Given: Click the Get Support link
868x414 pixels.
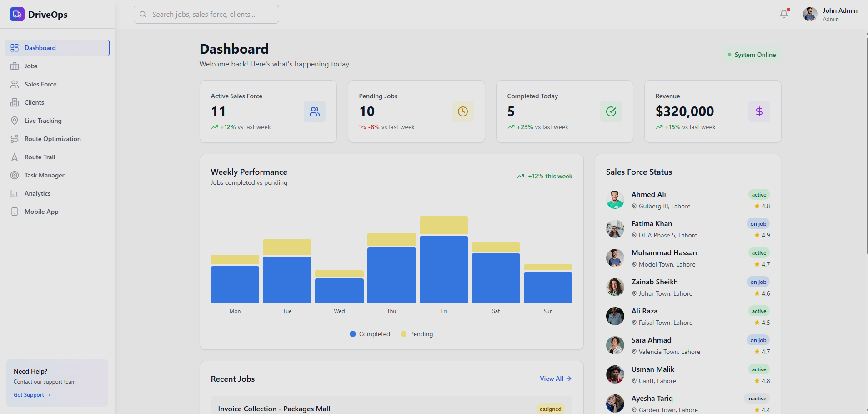Looking at the screenshot, I should click(32, 395).
